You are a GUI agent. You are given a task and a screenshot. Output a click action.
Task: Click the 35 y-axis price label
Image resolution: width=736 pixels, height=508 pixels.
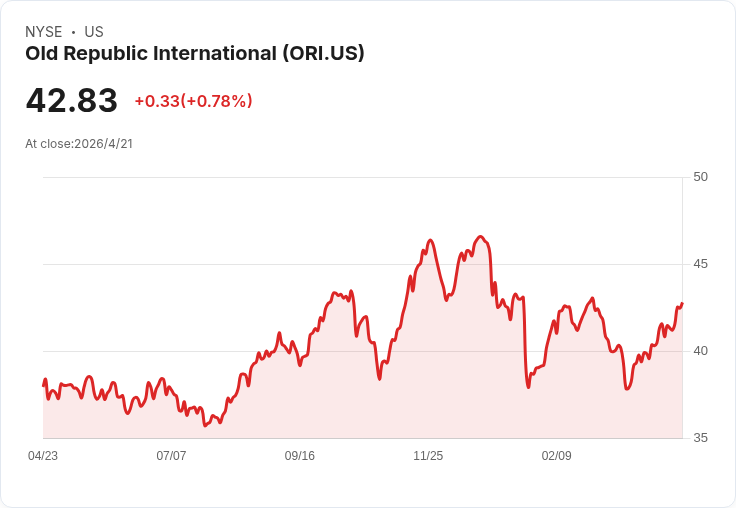tap(700, 438)
